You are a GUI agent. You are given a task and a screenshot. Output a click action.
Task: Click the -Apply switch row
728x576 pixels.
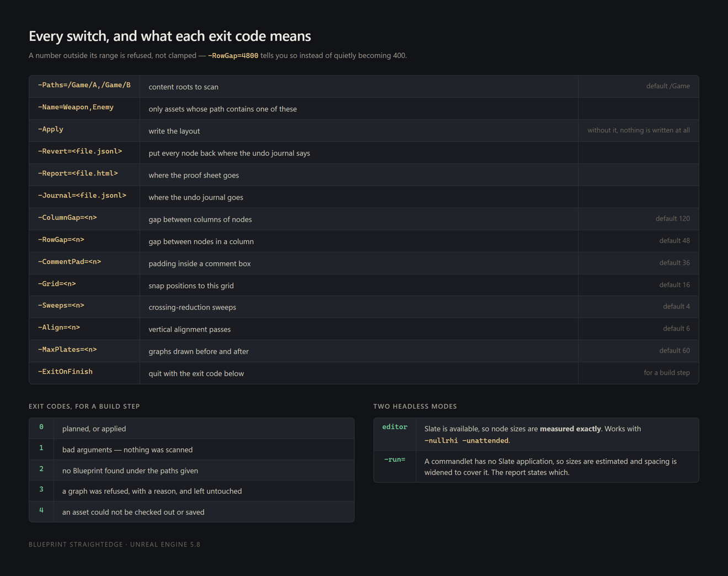pyautogui.click(x=363, y=131)
